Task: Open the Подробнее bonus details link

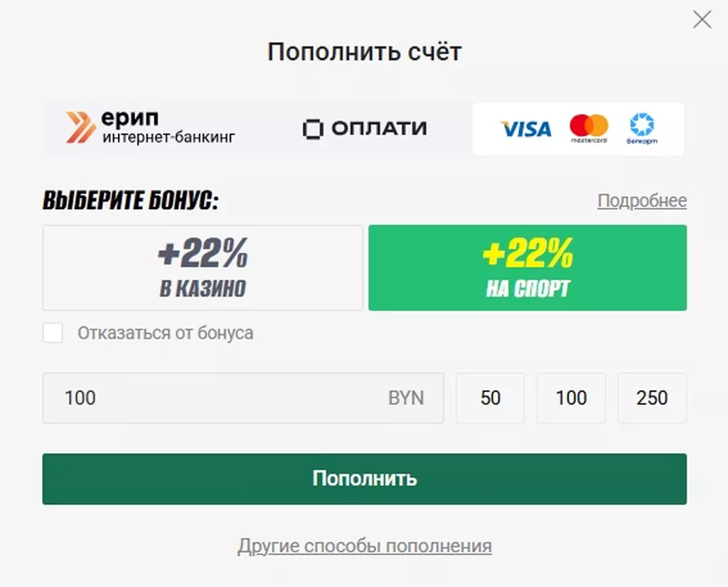Action: 641,201
